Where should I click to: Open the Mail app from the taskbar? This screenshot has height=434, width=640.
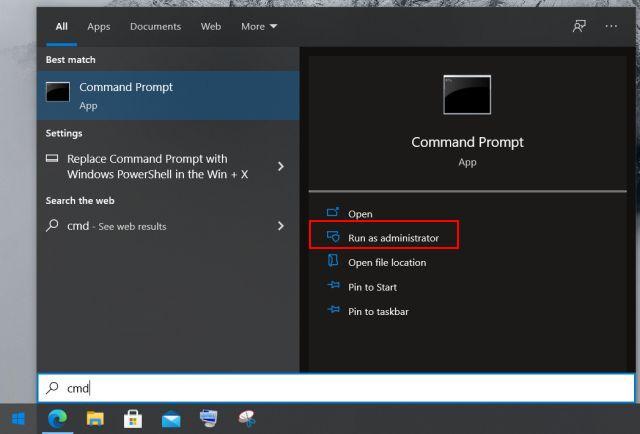[x=171, y=420]
